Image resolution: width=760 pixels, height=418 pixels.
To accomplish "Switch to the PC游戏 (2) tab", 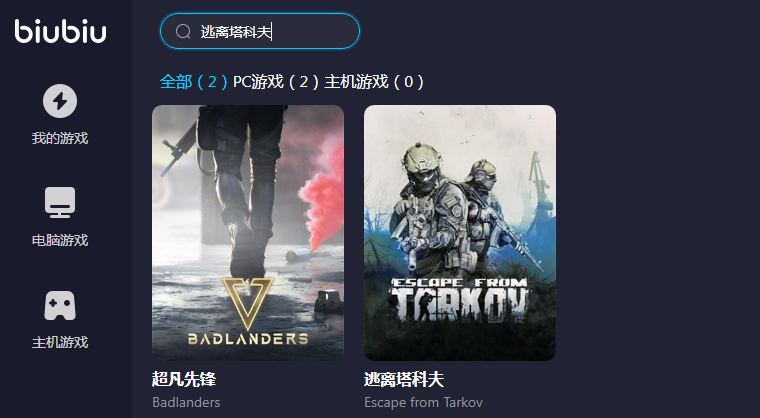I will coord(276,81).
